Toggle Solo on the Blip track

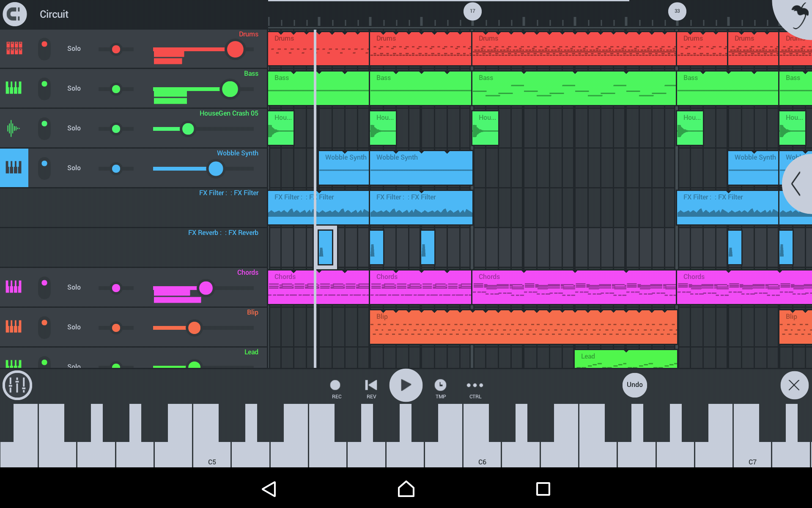point(72,326)
